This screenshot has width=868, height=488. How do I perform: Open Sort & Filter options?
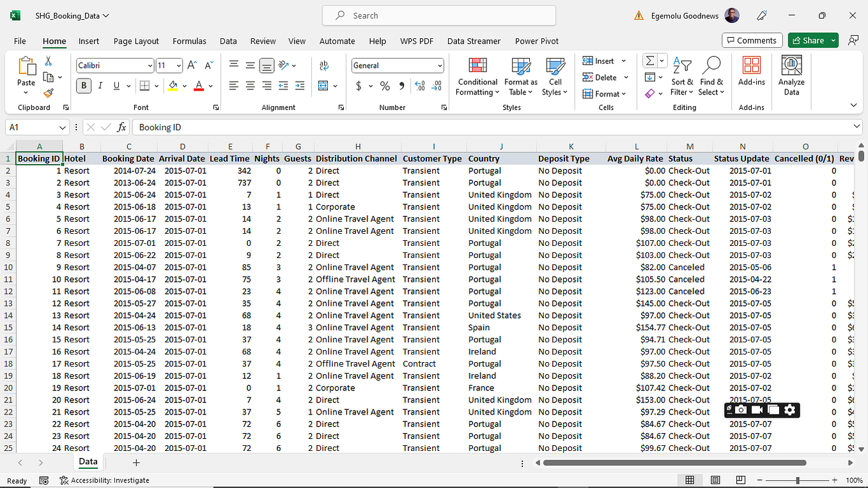(682, 77)
